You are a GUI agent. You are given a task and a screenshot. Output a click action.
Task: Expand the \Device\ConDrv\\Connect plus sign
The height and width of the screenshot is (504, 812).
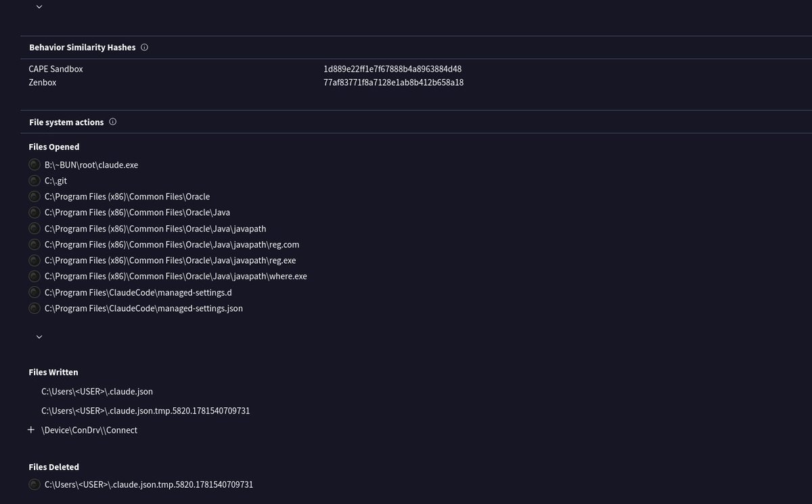(x=31, y=430)
